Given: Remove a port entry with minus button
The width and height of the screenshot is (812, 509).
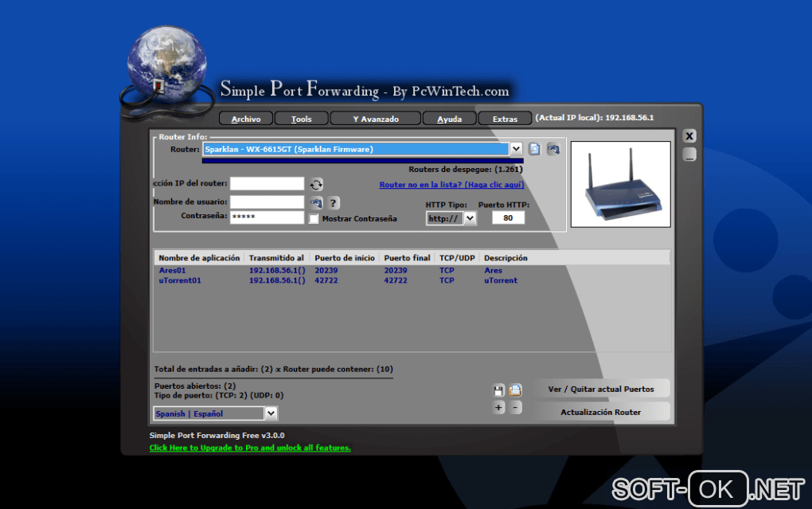Looking at the screenshot, I should coord(515,407).
